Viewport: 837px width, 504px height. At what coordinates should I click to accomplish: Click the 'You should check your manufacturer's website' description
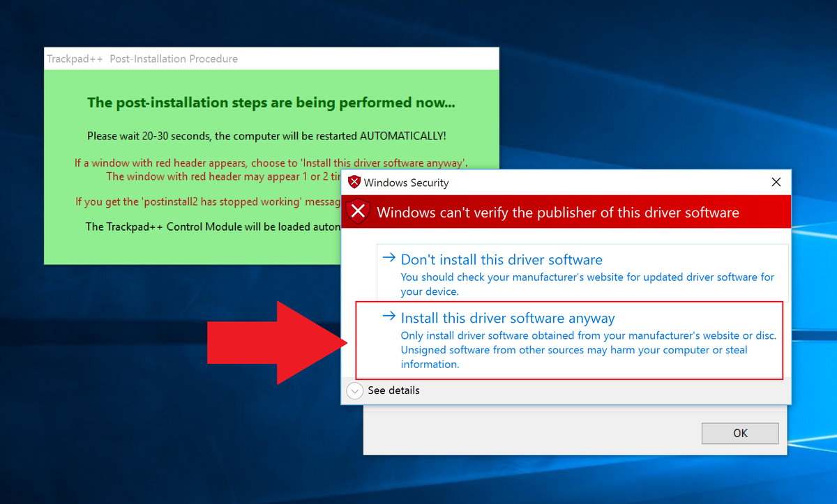(587, 284)
